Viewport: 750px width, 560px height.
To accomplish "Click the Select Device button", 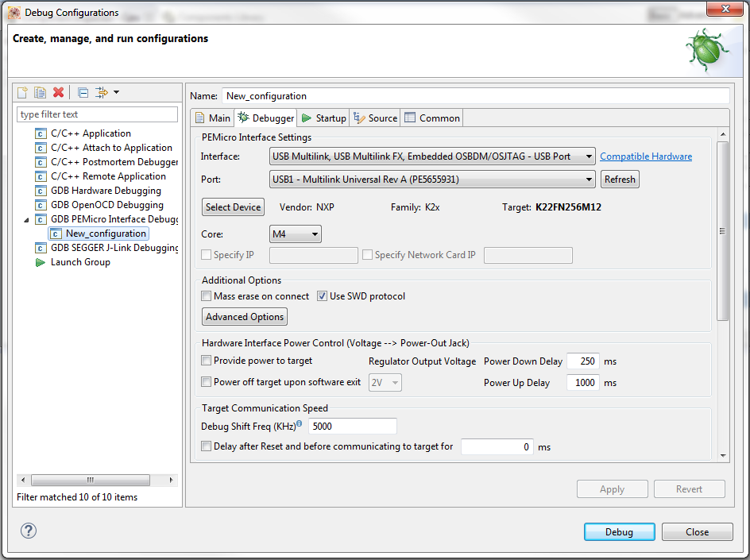I will pyautogui.click(x=233, y=207).
